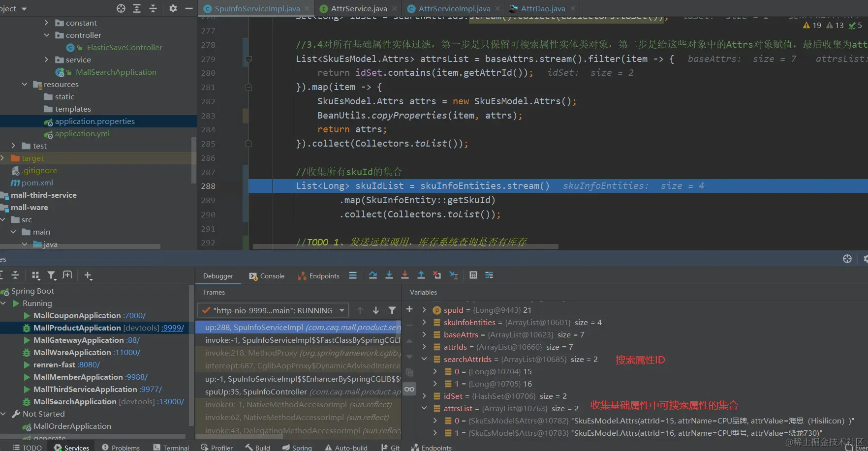This screenshot has width=868, height=451.
Task: Expand the spuId variable
Action: [x=424, y=310]
